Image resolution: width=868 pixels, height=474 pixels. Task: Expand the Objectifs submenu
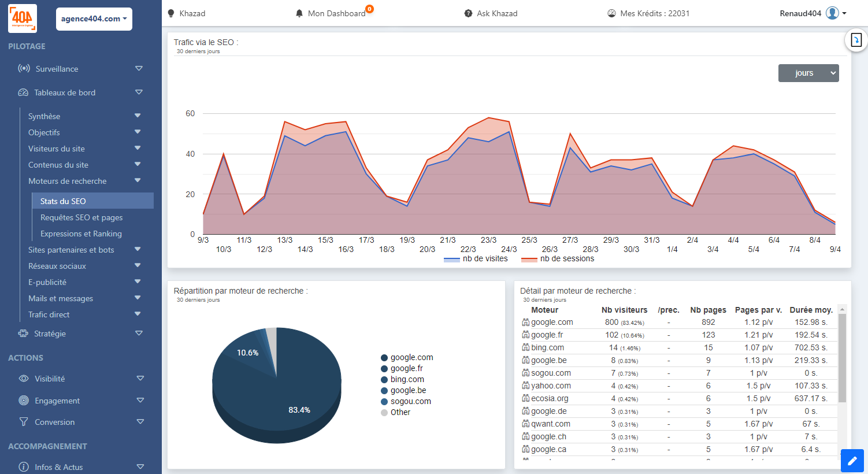138,132
